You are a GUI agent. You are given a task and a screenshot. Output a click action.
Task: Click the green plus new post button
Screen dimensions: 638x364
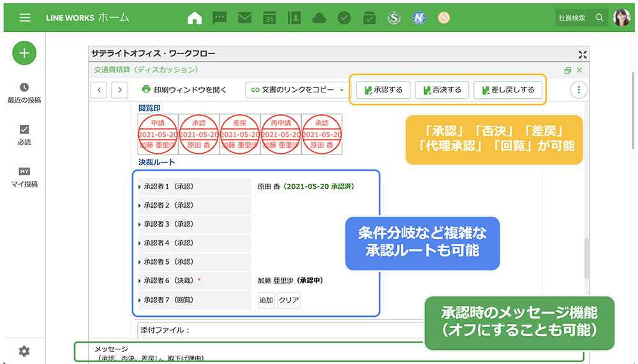pyautogui.click(x=24, y=53)
